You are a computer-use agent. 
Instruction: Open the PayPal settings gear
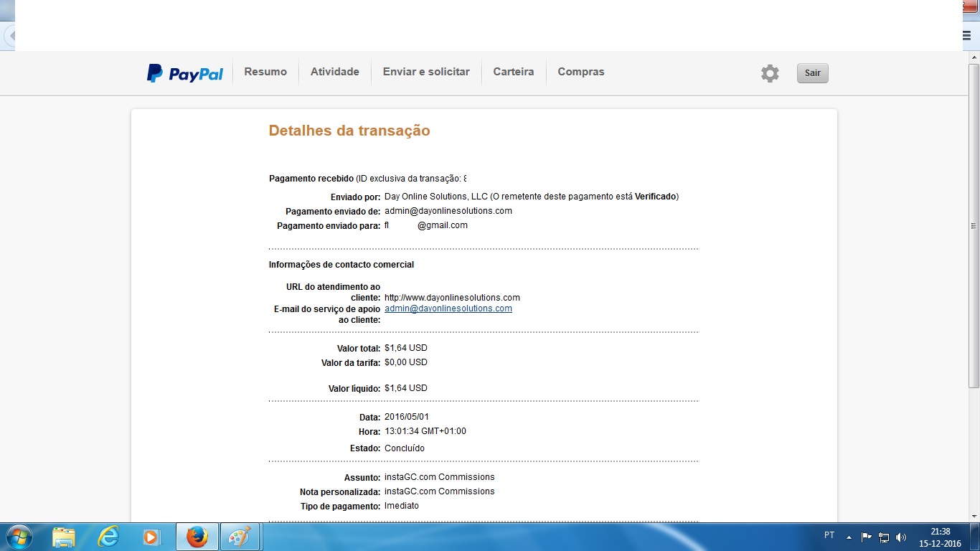point(770,73)
